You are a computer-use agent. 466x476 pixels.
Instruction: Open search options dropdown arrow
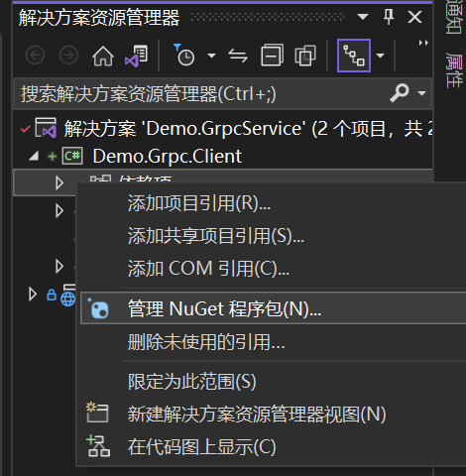click(x=421, y=93)
